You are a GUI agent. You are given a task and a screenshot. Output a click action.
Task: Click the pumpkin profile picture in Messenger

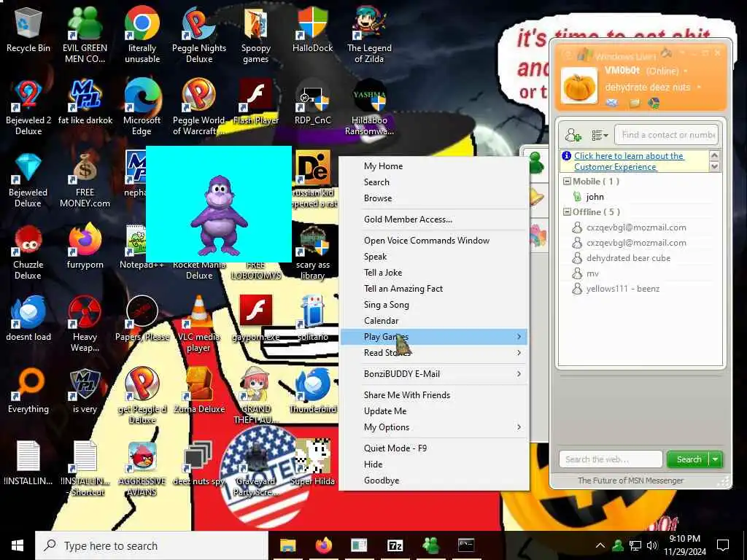tap(578, 86)
